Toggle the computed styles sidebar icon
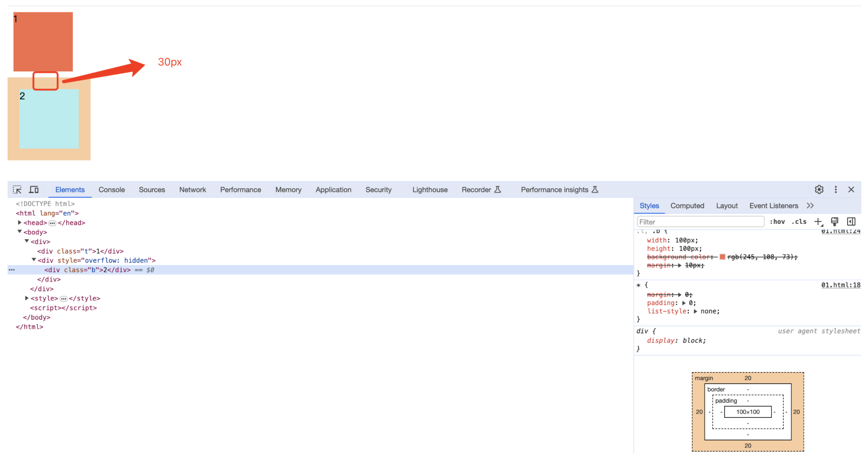 pyautogui.click(x=851, y=222)
